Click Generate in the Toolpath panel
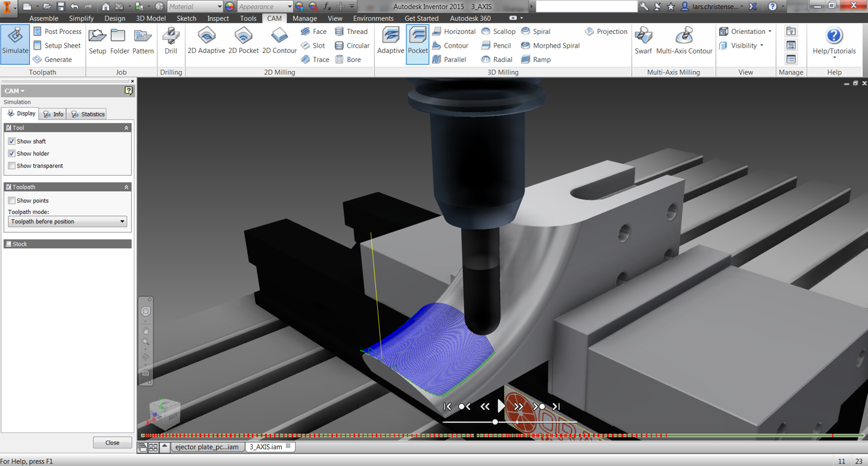The height and width of the screenshot is (466, 868). (52, 59)
